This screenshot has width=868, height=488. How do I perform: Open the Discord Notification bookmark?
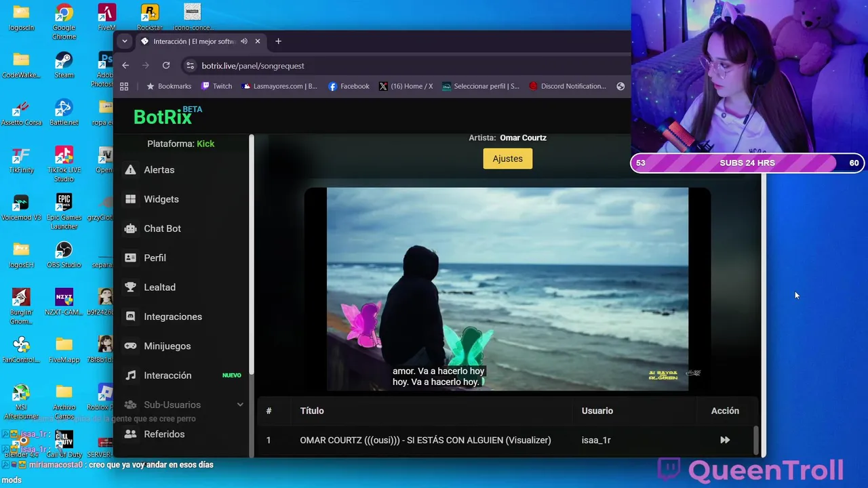(568, 86)
